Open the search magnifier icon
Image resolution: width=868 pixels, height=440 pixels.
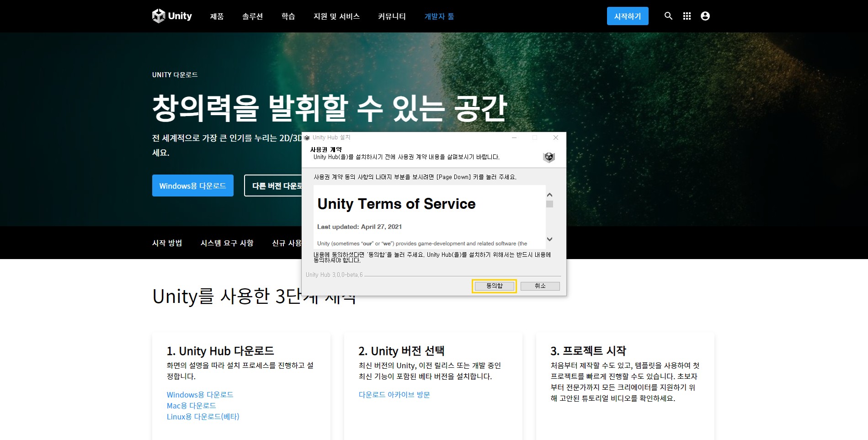(668, 16)
